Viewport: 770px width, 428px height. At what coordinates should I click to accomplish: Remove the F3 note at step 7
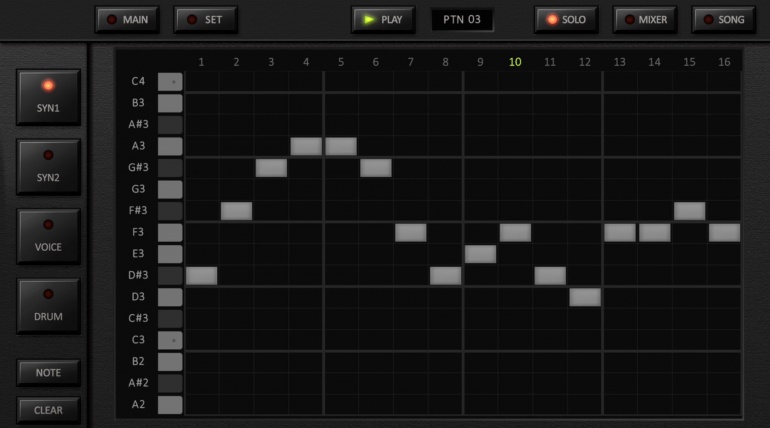411,233
